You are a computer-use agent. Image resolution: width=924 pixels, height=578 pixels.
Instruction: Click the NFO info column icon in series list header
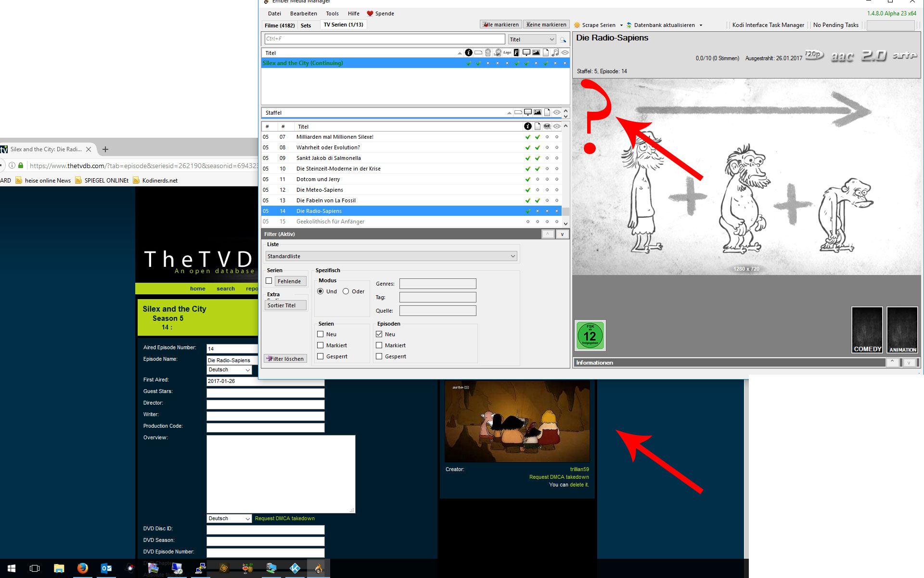tap(468, 53)
